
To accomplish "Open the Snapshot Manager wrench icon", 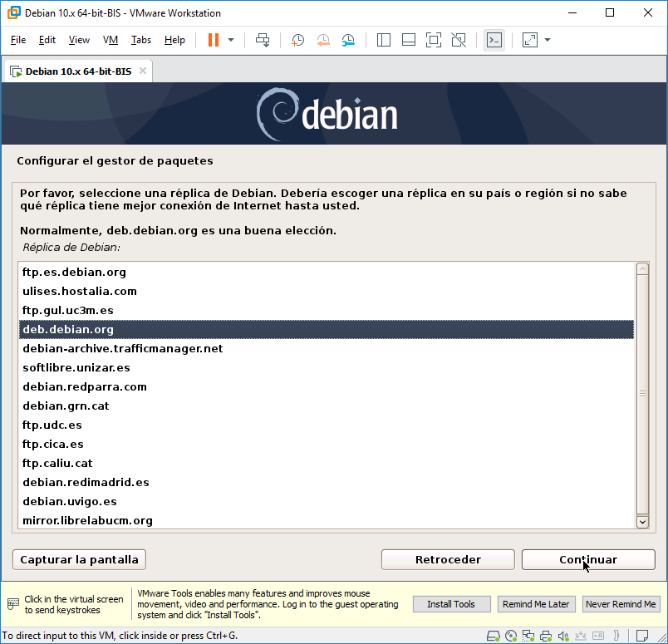I will [x=348, y=40].
